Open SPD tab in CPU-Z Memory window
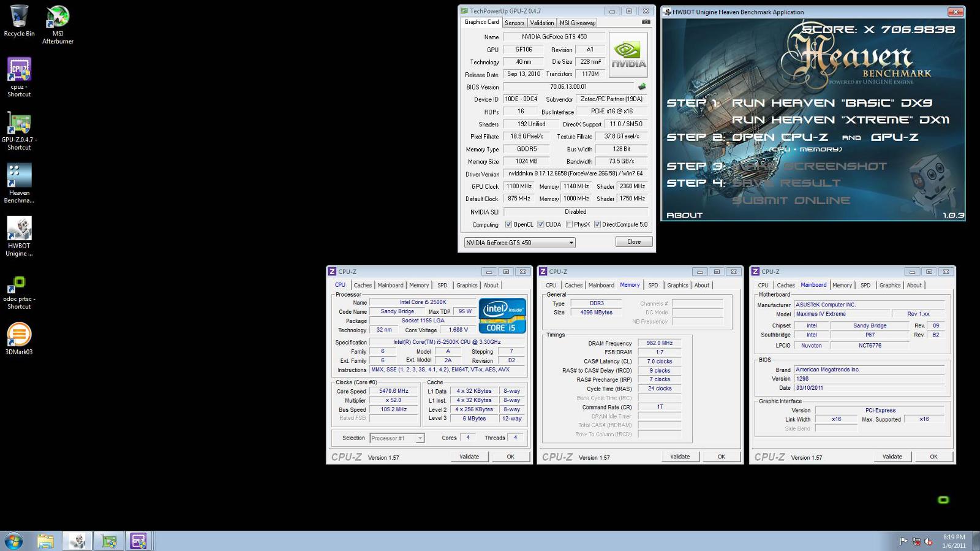The height and width of the screenshot is (551, 980). [653, 285]
